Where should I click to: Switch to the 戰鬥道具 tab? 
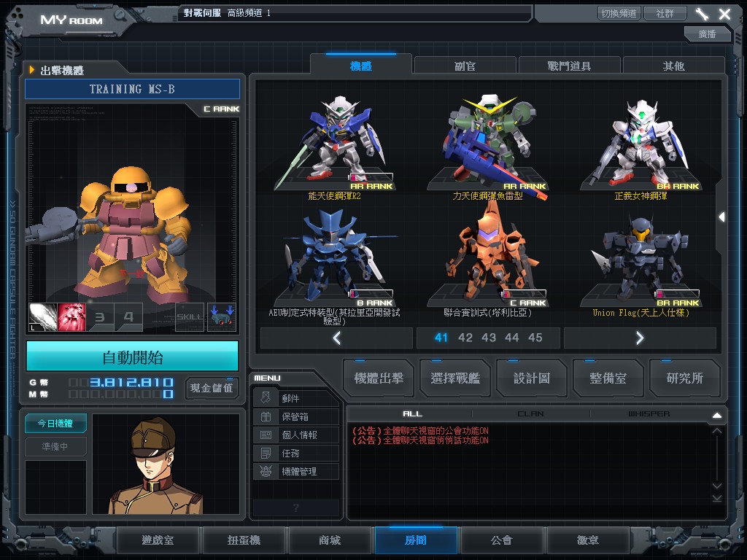coord(569,66)
